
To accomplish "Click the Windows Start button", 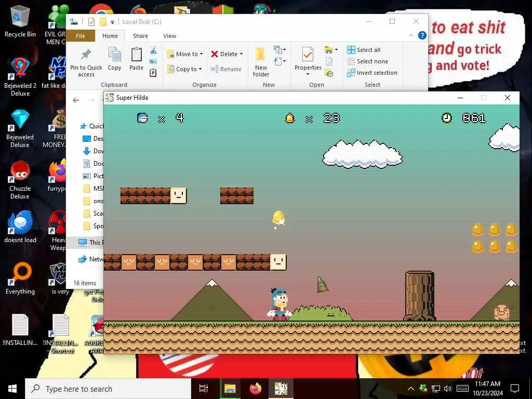I will click(12, 389).
